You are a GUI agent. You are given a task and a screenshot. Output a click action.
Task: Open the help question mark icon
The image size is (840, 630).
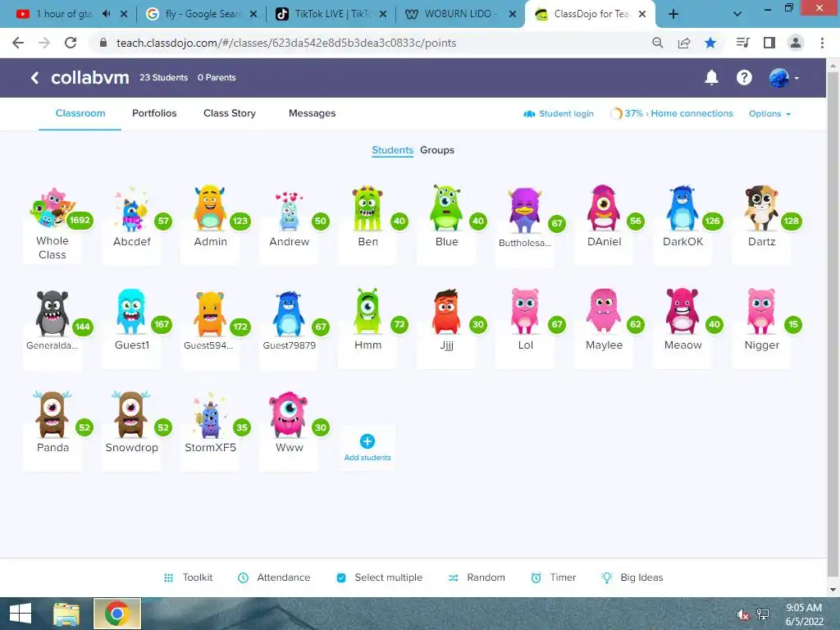pyautogui.click(x=744, y=78)
